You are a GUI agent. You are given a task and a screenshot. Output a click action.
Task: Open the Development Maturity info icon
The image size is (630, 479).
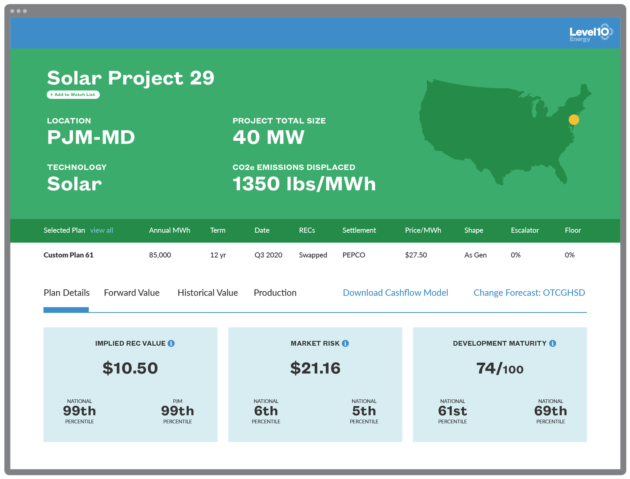(x=553, y=343)
